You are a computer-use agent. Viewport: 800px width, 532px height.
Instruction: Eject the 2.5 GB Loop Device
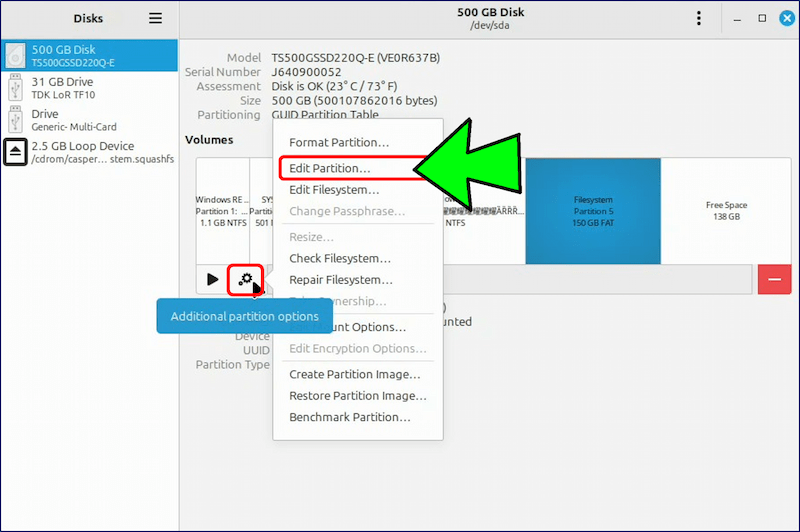click(x=15, y=151)
